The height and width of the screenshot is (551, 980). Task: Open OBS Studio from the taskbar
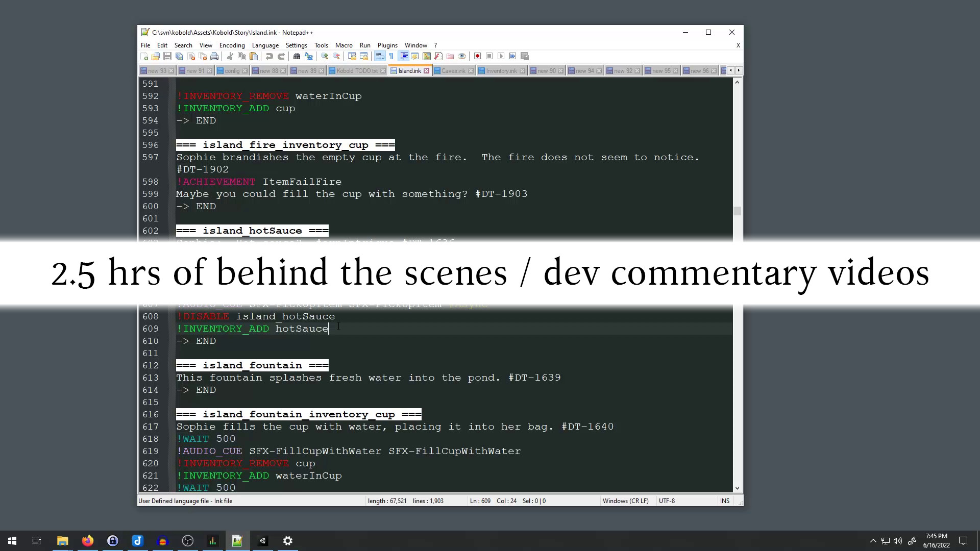click(x=188, y=540)
